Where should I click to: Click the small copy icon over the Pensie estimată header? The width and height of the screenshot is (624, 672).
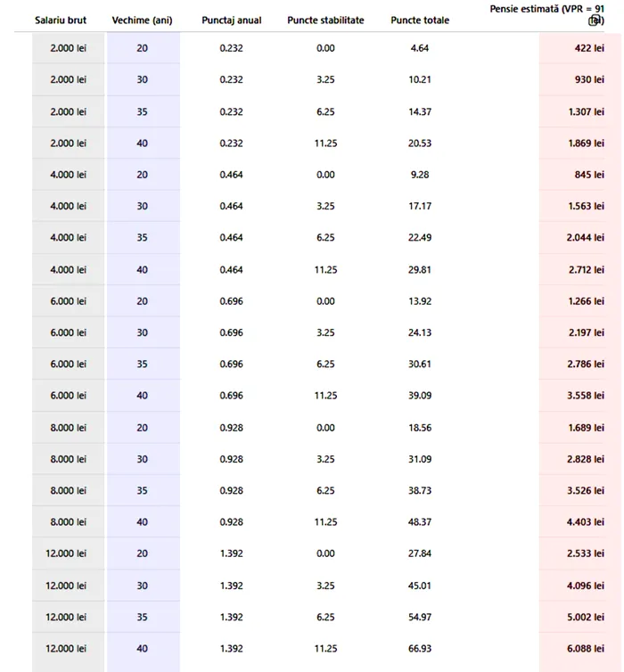[x=595, y=20]
